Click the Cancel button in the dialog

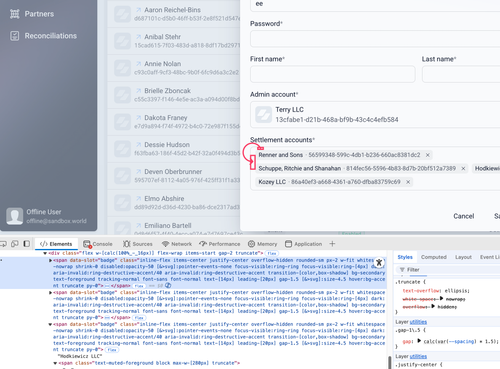[x=463, y=216]
